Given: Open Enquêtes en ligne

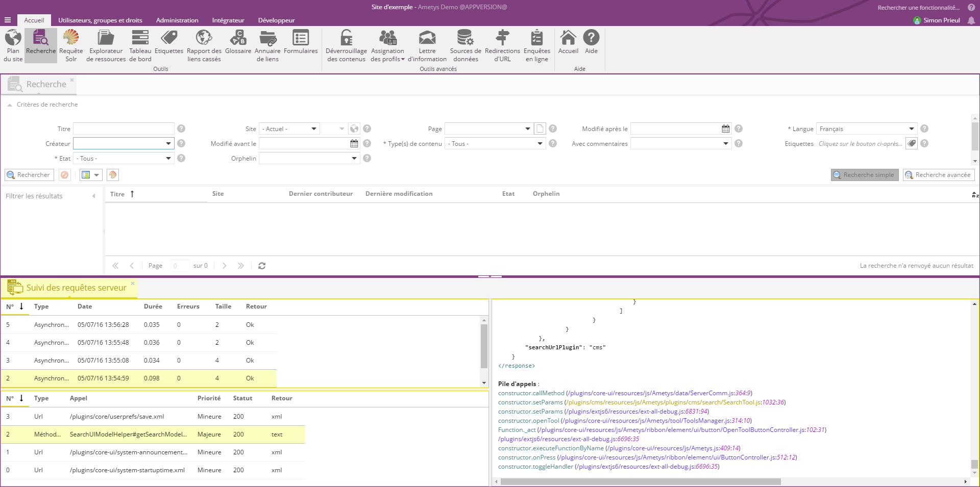Looking at the screenshot, I should tap(537, 45).
